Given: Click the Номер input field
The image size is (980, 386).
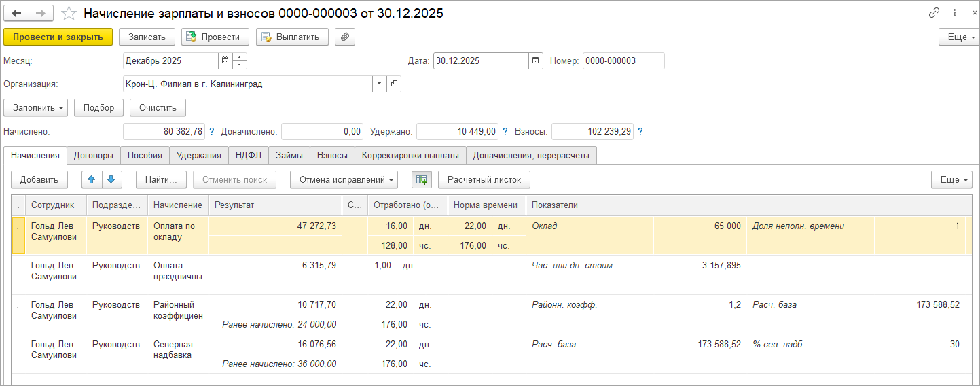Looking at the screenshot, I should (623, 60).
